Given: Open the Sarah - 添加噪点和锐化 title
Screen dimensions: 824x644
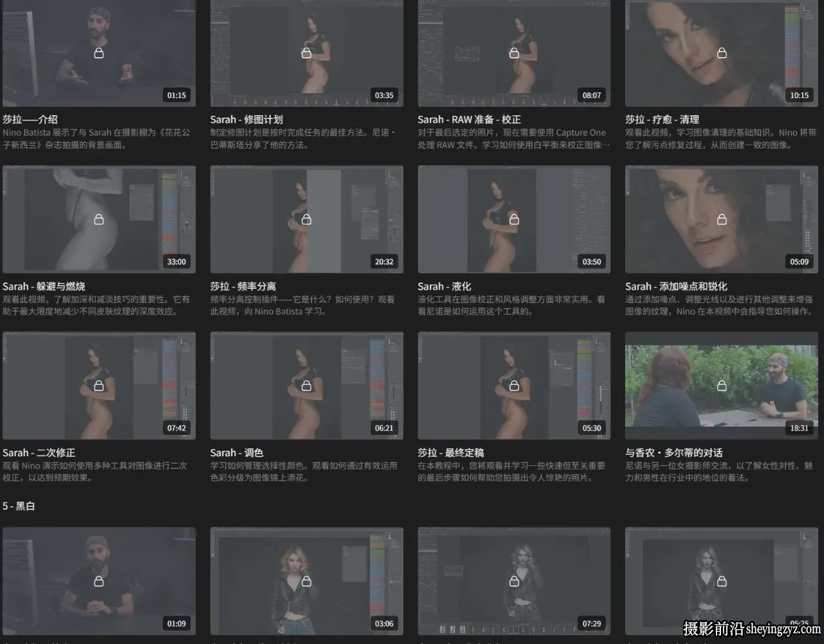Looking at the screenshot, I should coord(676,286).
